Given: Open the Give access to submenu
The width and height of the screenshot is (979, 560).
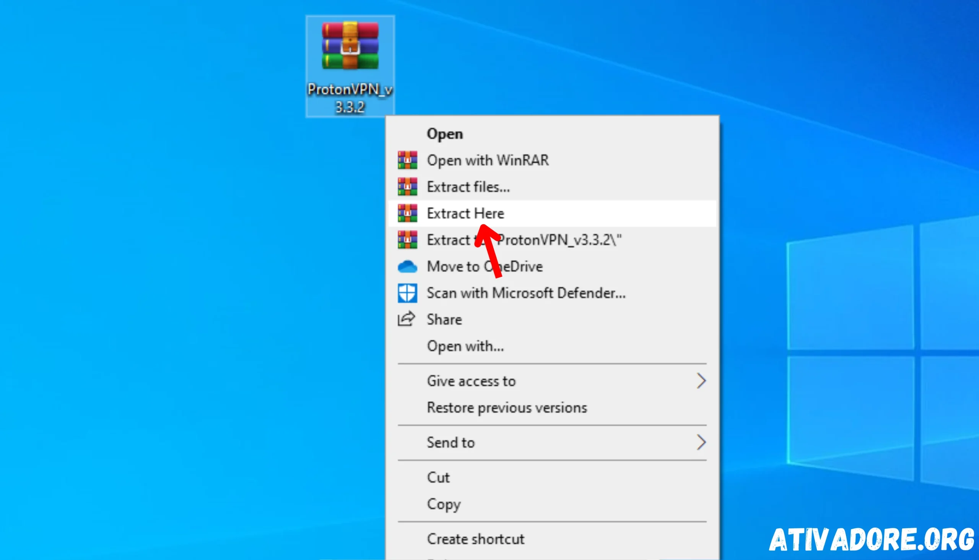Looking at the screenshot, I should [552, 381].
